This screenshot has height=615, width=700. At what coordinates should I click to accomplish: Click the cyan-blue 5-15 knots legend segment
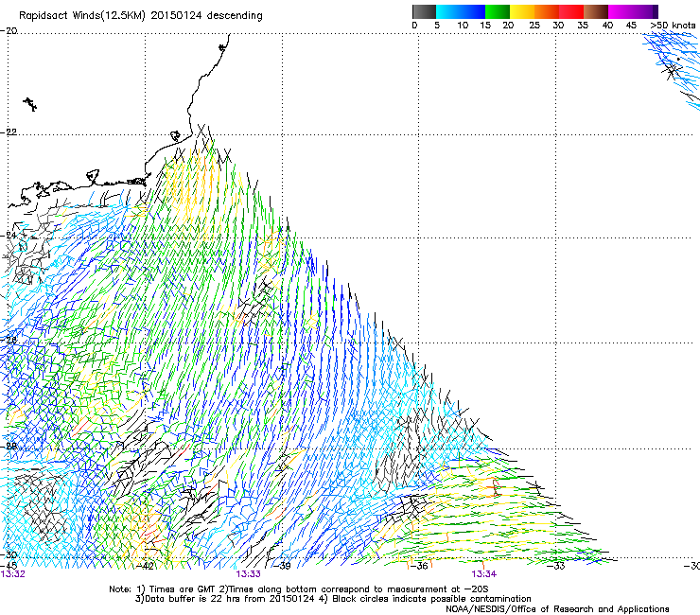click(x=461, y=11)
